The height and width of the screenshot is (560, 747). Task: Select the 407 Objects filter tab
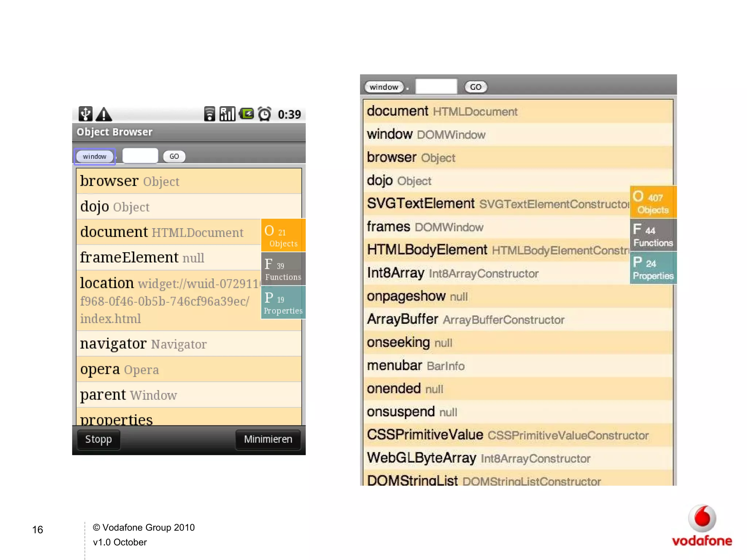[x=653, y=202]
